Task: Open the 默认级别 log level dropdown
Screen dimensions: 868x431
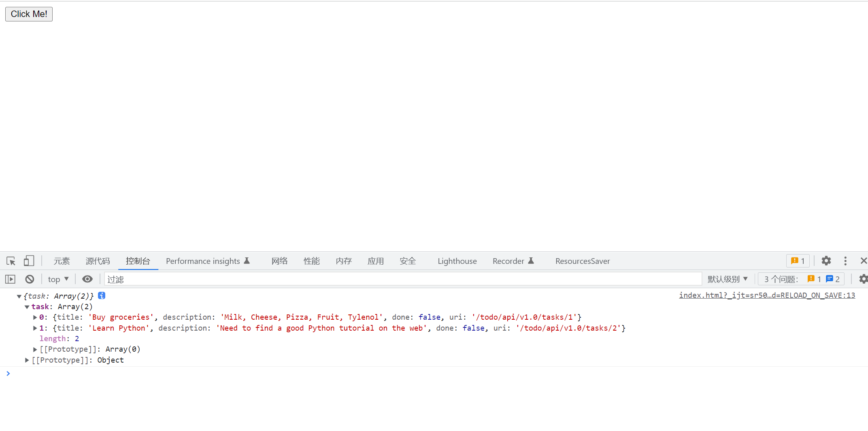Action: point(728,279)
